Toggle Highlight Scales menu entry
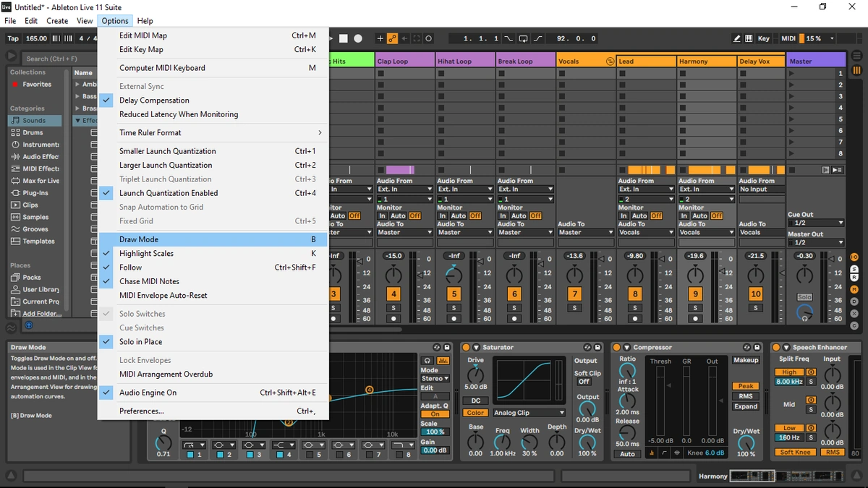Viewport: 868px width, 488px height. pyautogui.click(x=213, y=254)
